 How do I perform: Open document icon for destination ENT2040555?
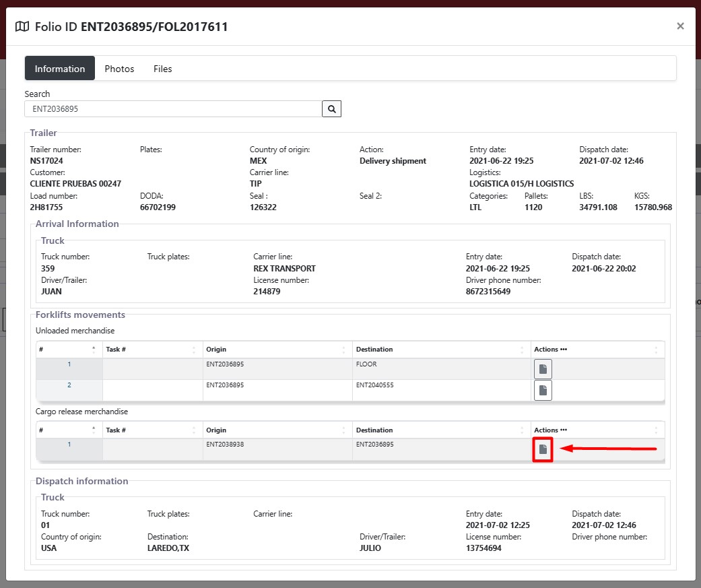click(x=543, y=390)
